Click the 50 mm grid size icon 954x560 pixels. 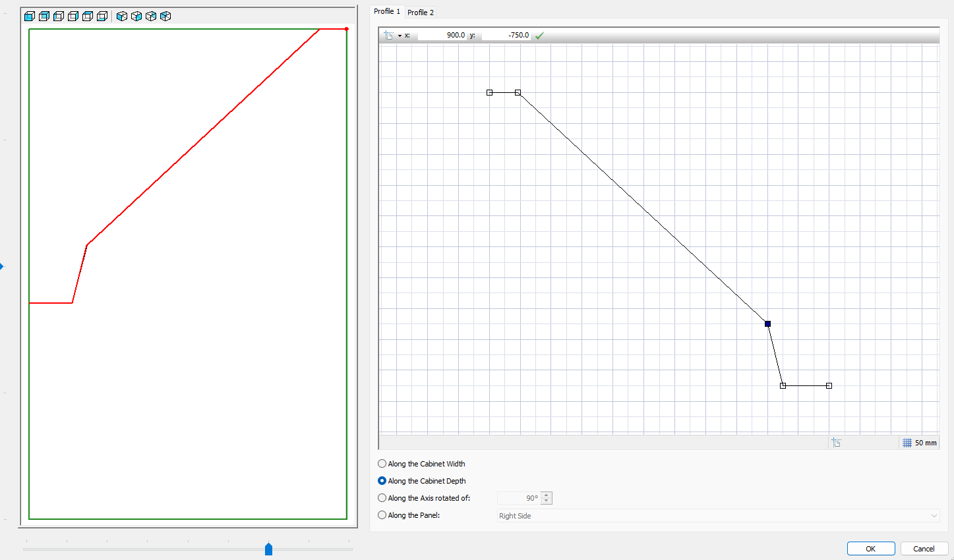tap(907, 443)
